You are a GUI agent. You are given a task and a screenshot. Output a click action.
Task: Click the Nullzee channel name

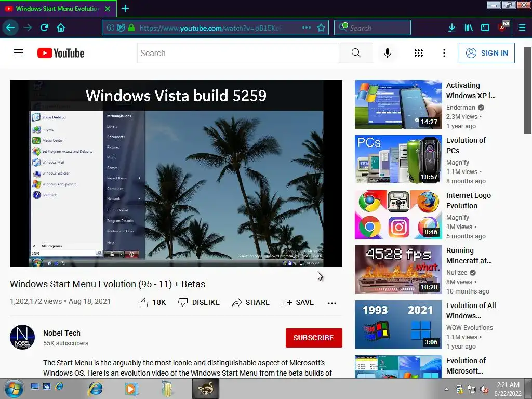[x=457, y=272]
